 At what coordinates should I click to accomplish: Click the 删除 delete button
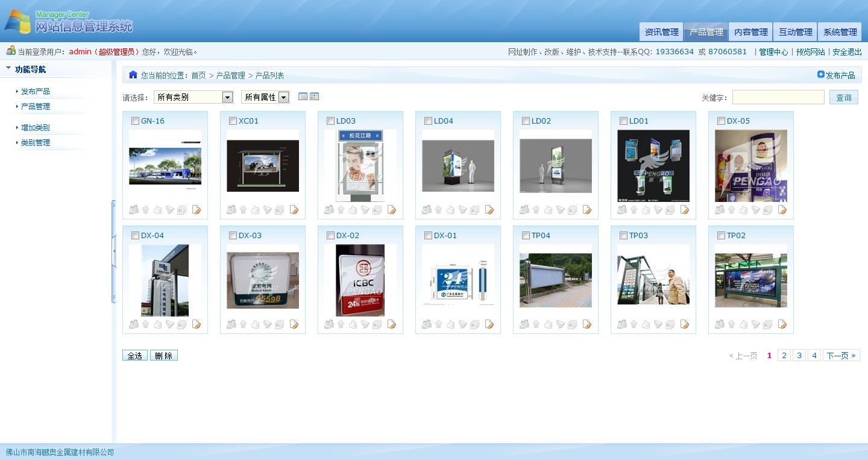click(x=164, y=356)
